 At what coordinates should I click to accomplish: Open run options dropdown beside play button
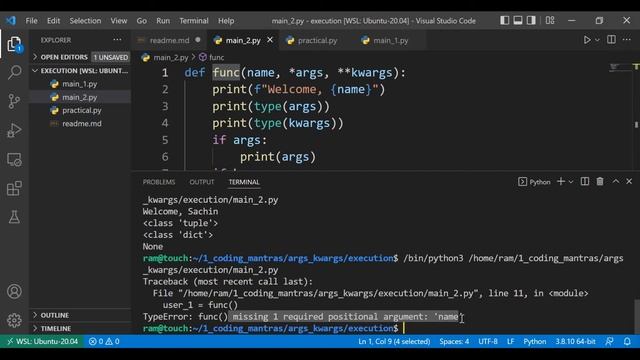(x=597, y=40)
